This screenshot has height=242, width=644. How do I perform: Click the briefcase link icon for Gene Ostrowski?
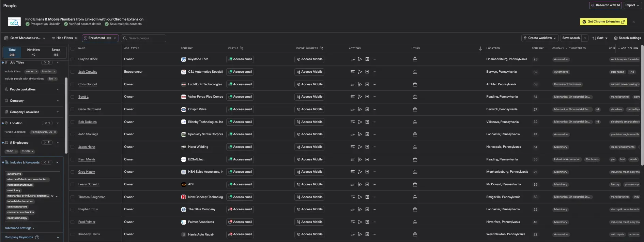tap(415, 109)
